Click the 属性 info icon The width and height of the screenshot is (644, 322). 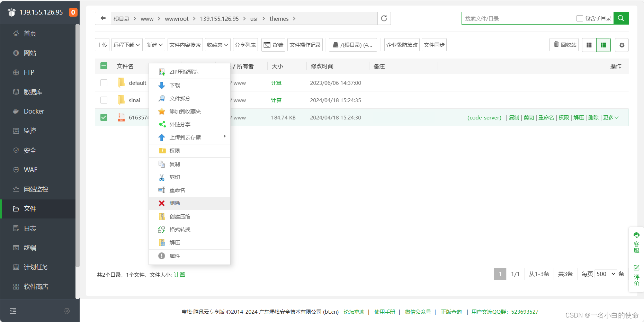(162, 256)
